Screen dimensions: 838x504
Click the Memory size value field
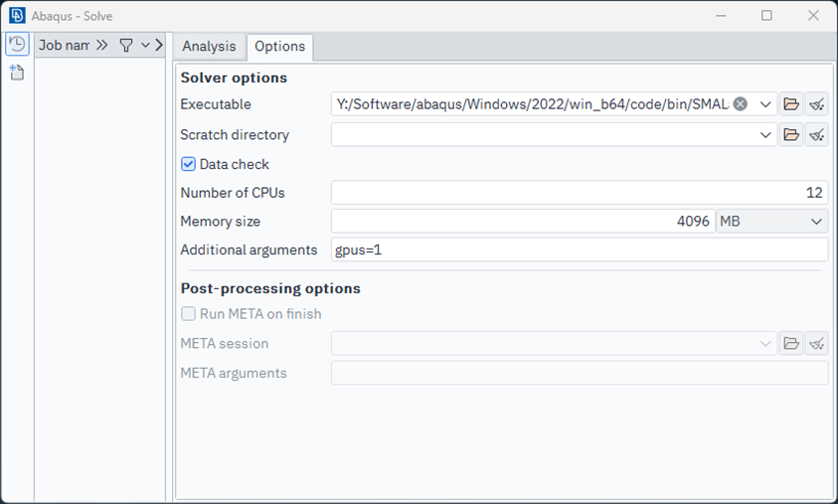(523, 222)
